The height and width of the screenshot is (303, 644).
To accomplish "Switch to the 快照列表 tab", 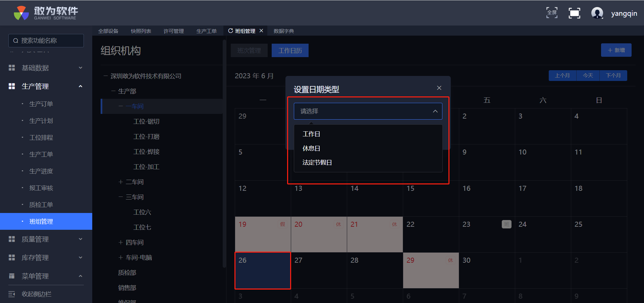I will [x=141, y=31].
